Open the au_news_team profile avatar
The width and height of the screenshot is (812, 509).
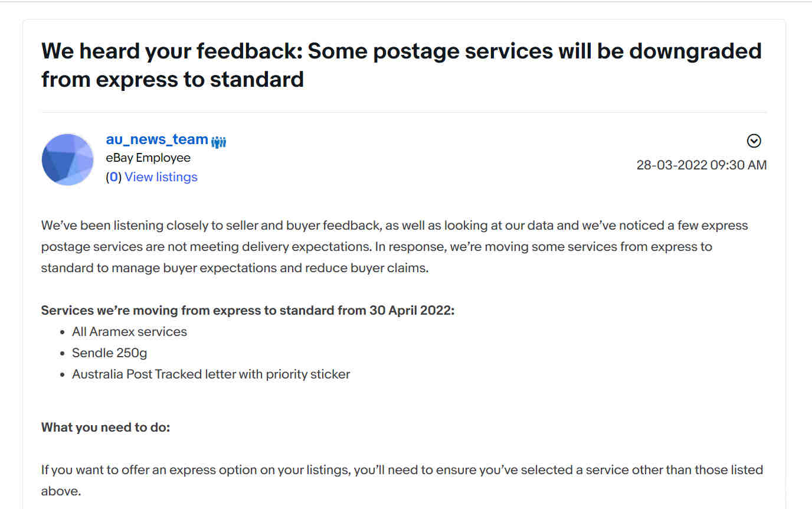68,159
